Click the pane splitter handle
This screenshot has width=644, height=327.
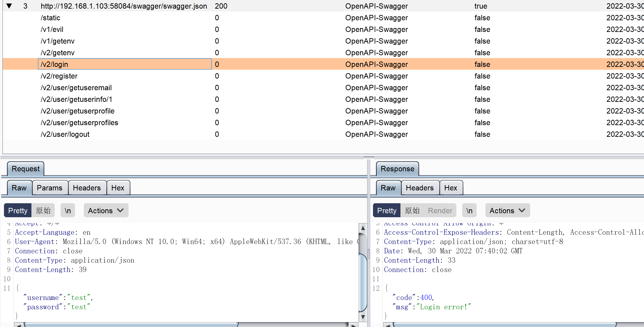[x=369, y=158]
